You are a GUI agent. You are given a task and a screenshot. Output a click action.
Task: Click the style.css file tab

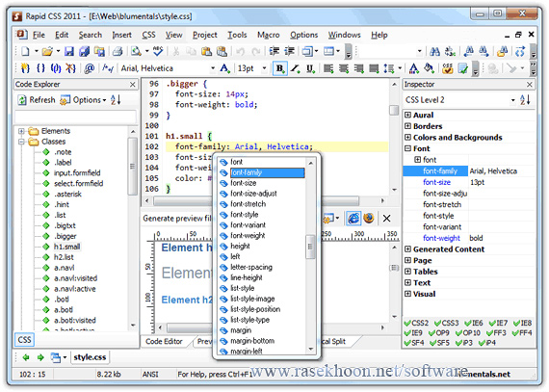[90, 357]
